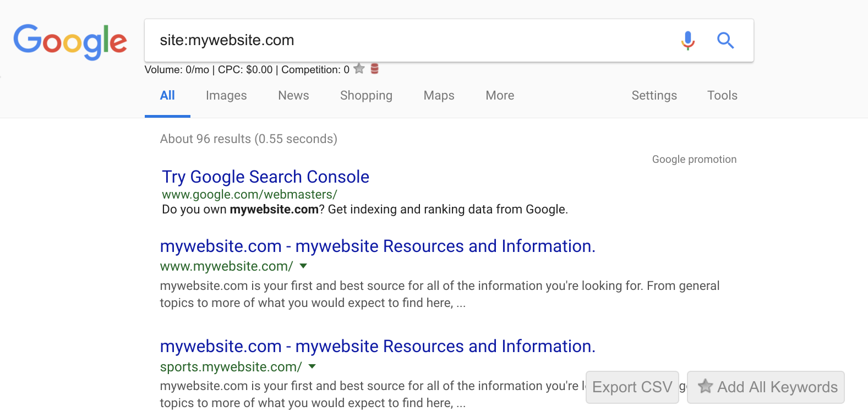Click the www.mywebsite.com/ green URL
This screenshot has width=868, height=417.
point(226,266)
